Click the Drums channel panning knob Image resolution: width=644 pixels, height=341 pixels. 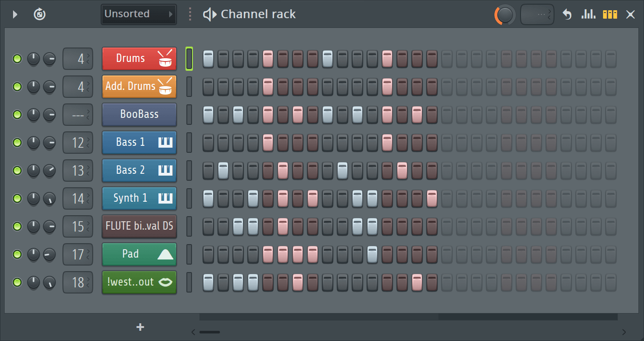pos(34,59)
